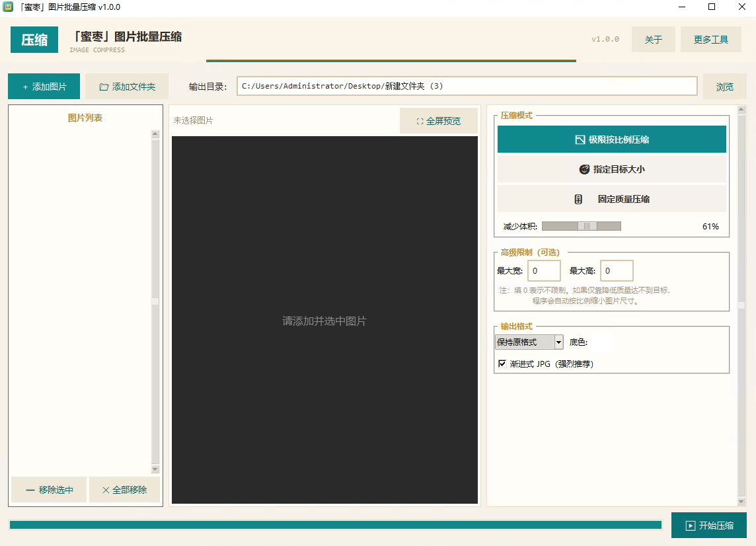Click the 高级限制 (可选) section title

[x=530, y=253]
